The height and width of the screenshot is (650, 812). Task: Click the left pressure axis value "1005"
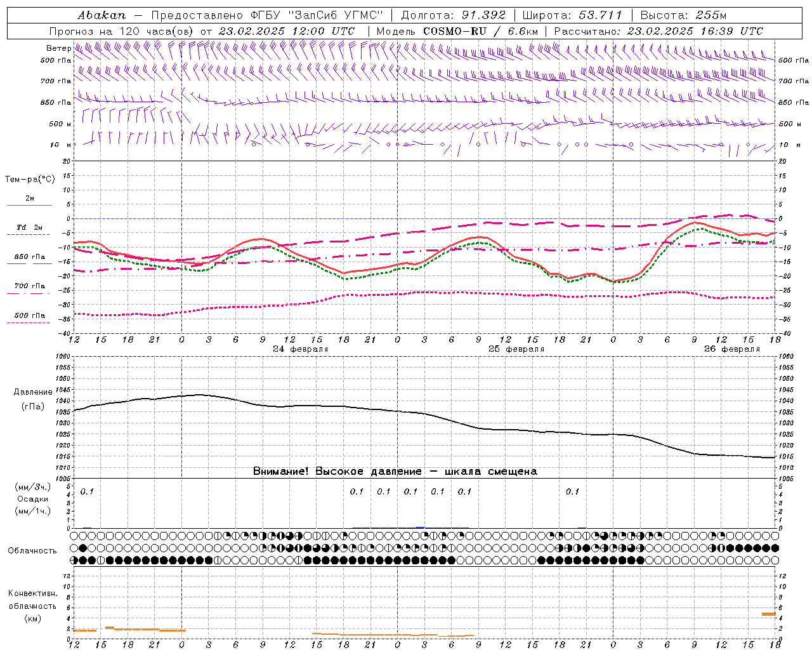[64, 479]
